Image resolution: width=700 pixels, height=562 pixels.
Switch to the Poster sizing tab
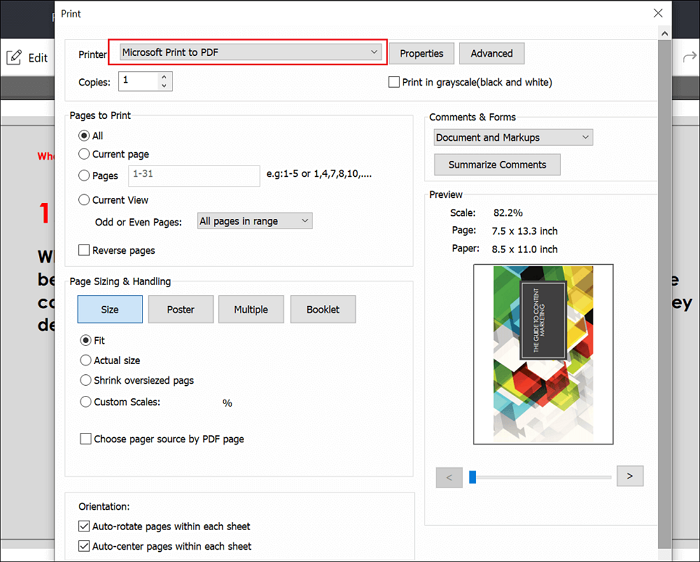tap(181, 309)
